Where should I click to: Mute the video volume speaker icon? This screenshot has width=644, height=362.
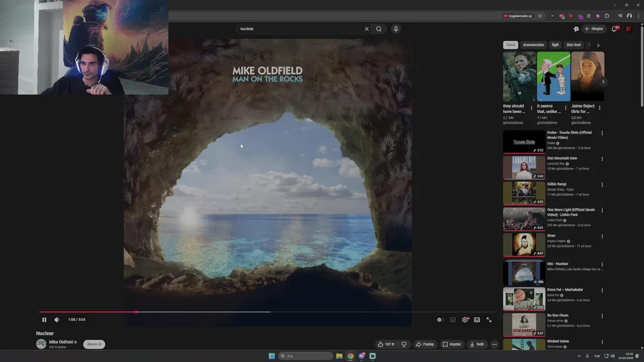57,320
